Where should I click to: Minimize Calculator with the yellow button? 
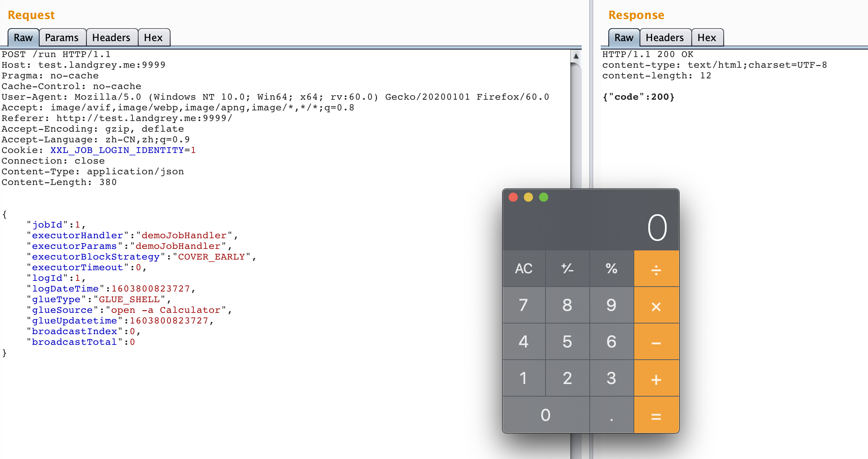point(528,197)
